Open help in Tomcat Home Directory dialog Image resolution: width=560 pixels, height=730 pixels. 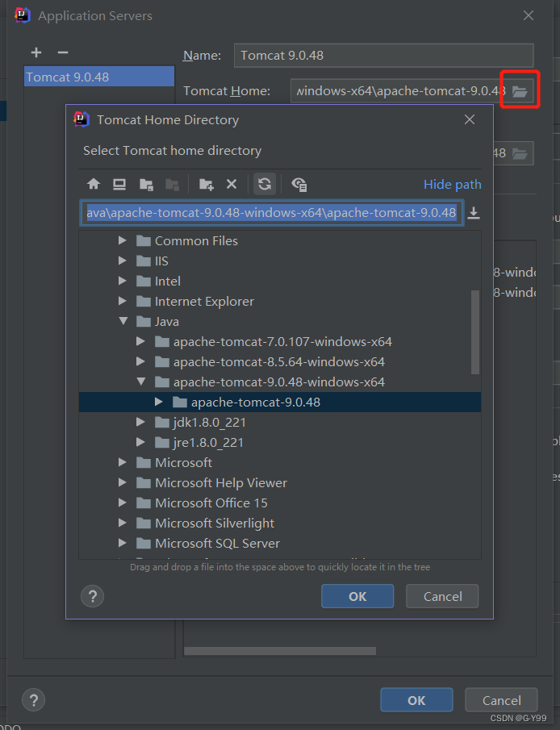pos(92,596)
